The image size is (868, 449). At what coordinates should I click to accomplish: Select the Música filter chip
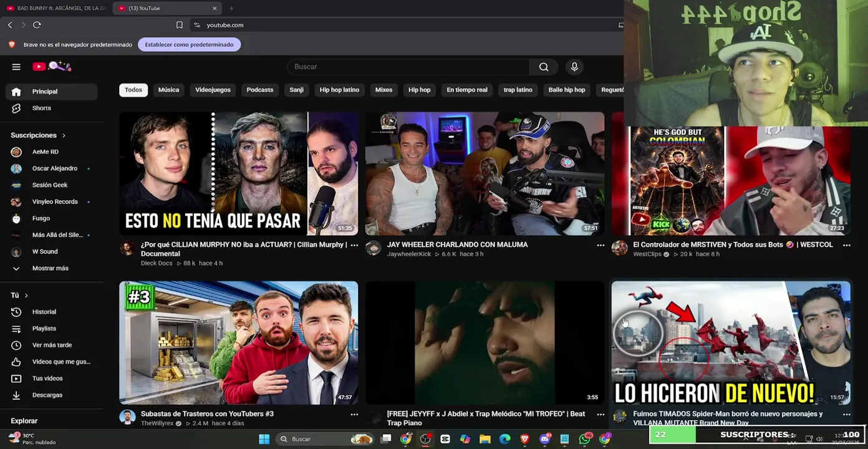[x=168, y=90]
